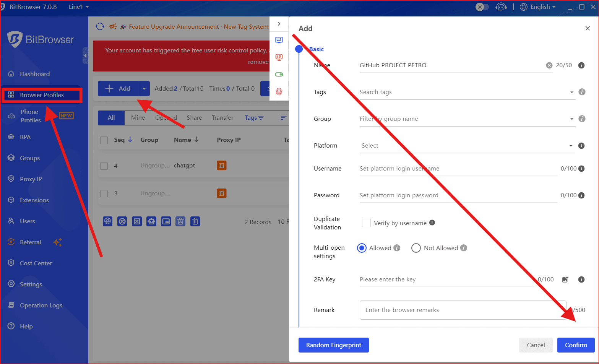Screen dimensions: 599x364
Task: Click the 2FA Key image upload icon
Action: click(x=565, y=279)
